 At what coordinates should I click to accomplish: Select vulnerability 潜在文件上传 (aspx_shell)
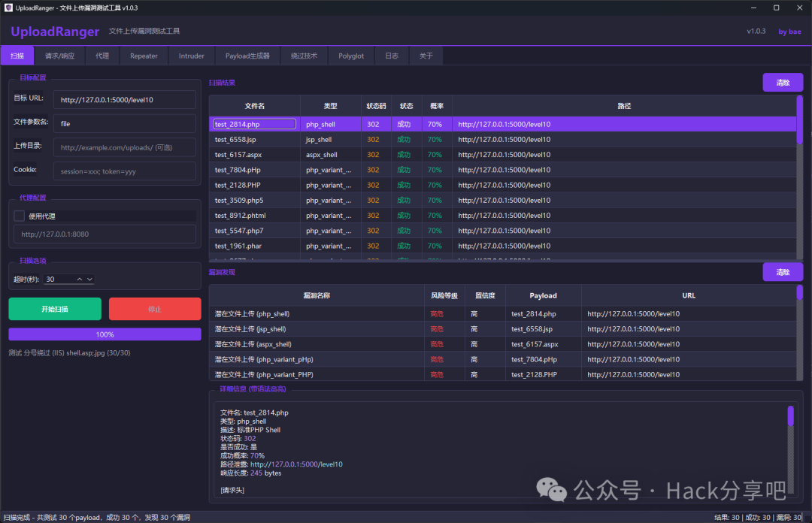click(x=502, y=344)
